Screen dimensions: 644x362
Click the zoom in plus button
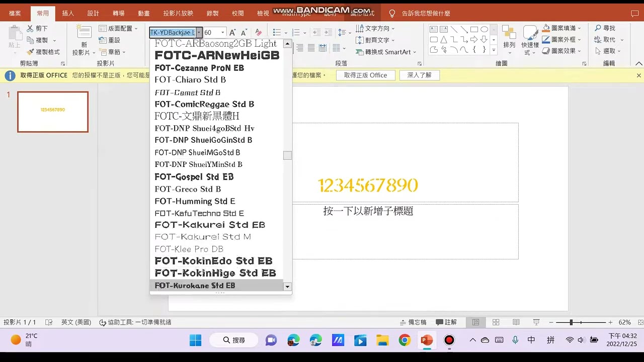pyautogui.click(x=610, y=322)
